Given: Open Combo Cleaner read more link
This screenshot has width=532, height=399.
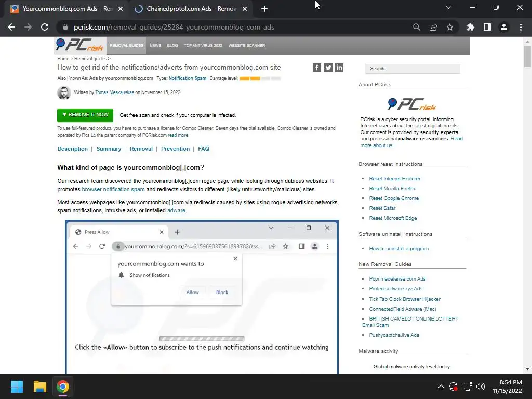Looking at the screenshot, I should [178, 135].
